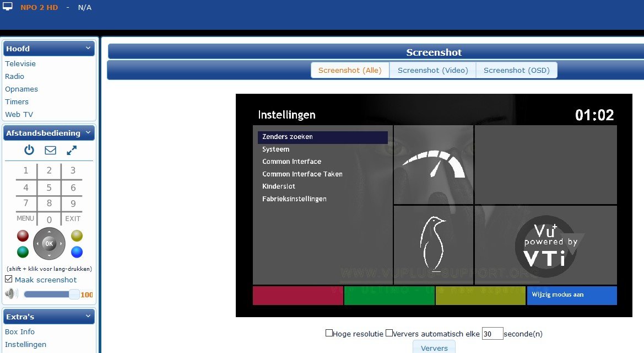Tap remote number key 8
This screenshot has width=644, height=353.
click(49, 203)
